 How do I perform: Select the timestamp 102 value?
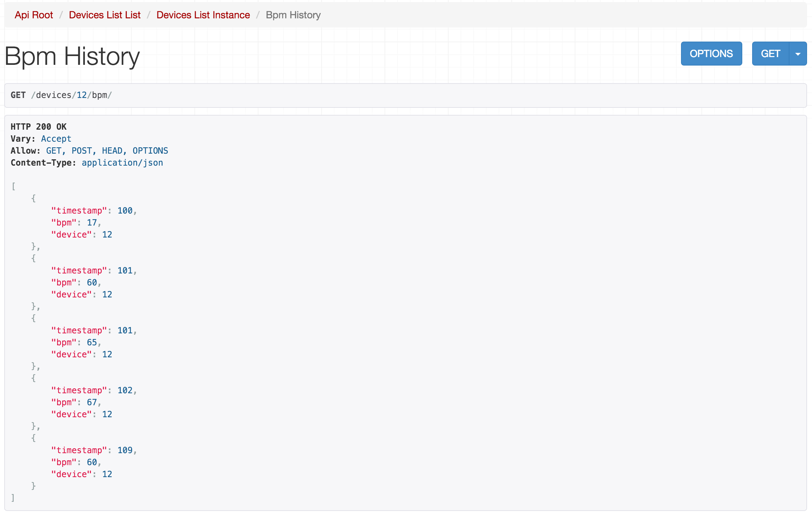click(125, 390)
